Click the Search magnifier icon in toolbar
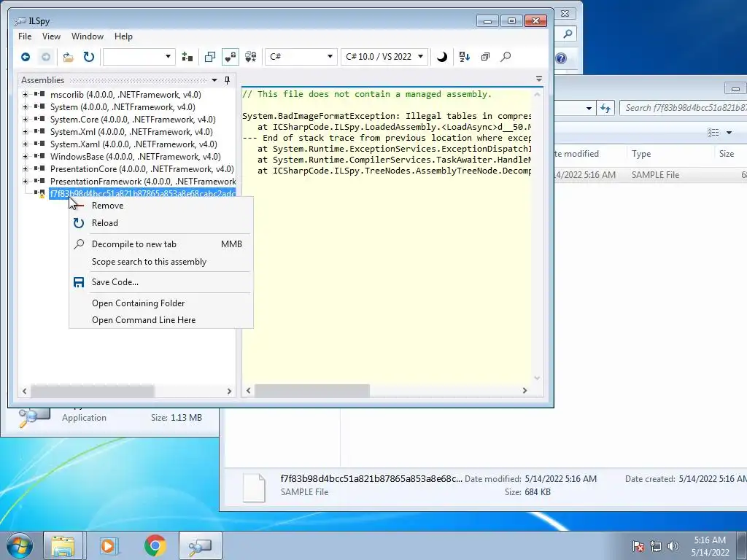Screen dimensions: 747x560 click(506, 57)
